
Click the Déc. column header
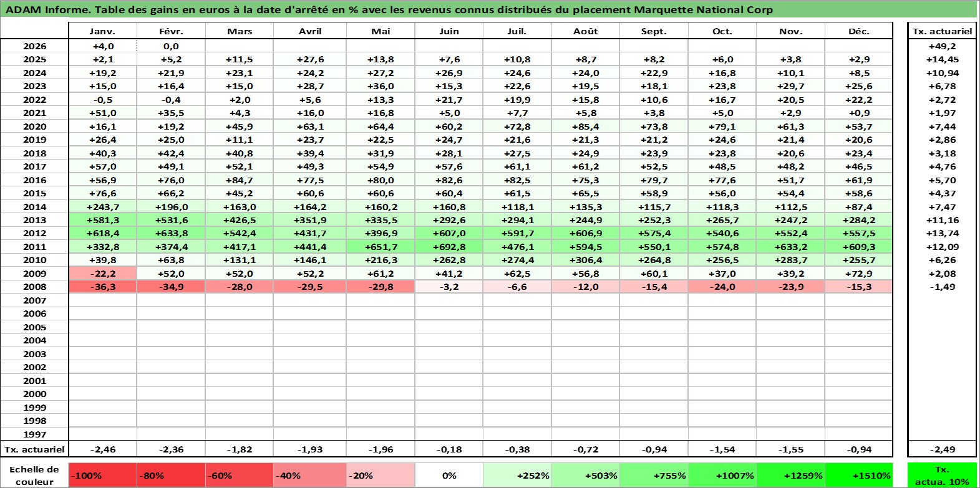tap(859, 31)
